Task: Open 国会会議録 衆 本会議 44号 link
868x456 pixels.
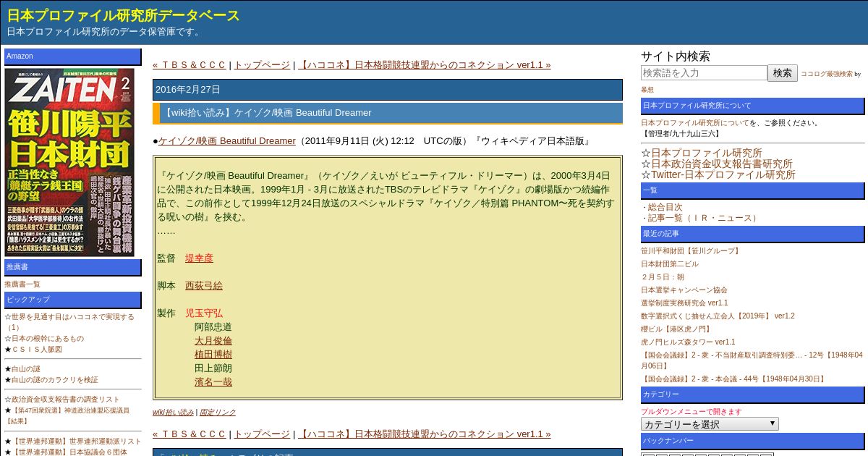Action: coord(733,379)
